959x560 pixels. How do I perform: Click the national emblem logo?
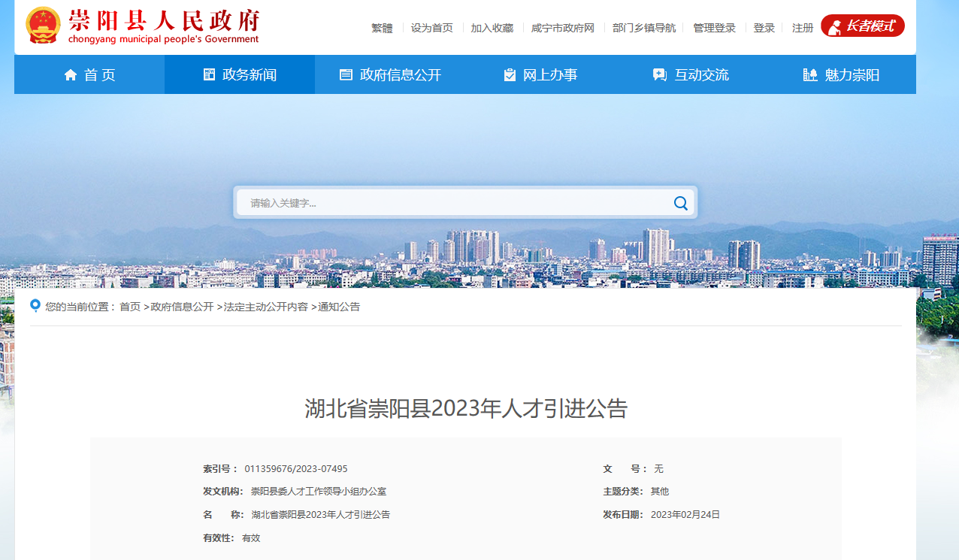point(44,26)
